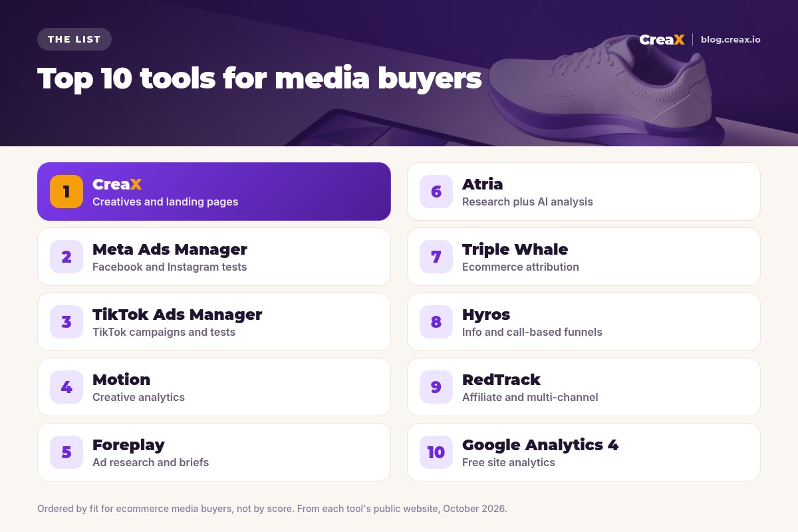
Task: Select the CreaX title in card 1
Action: point(117,184)
